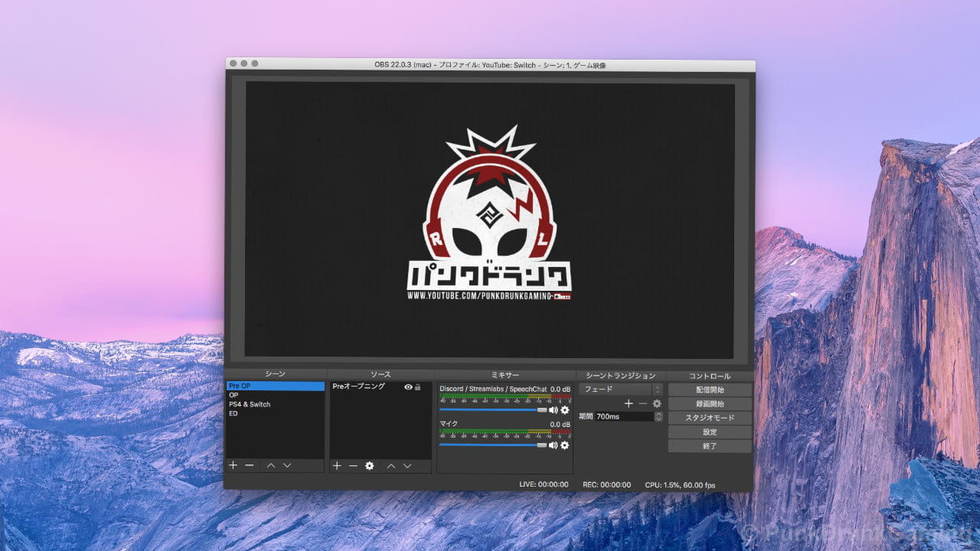Add a new scene with the plus icon
The width and height of the screenshot is (980, 551).
point(234,465)
